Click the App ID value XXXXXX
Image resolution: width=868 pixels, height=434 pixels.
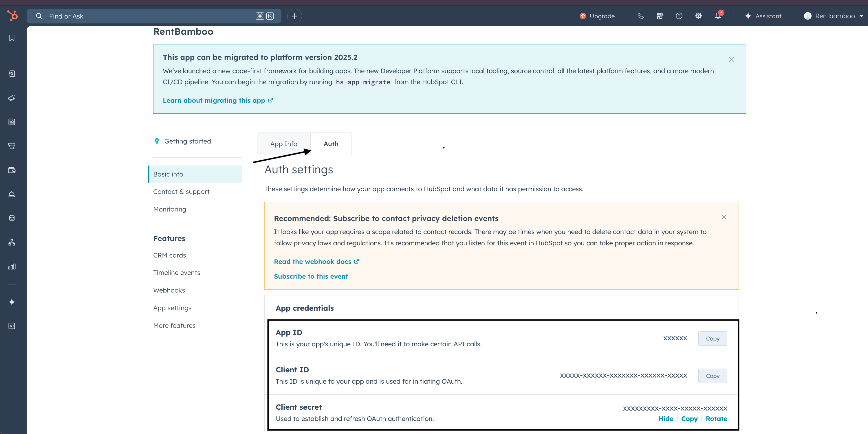pyautogui.click(x=675, y=339)
